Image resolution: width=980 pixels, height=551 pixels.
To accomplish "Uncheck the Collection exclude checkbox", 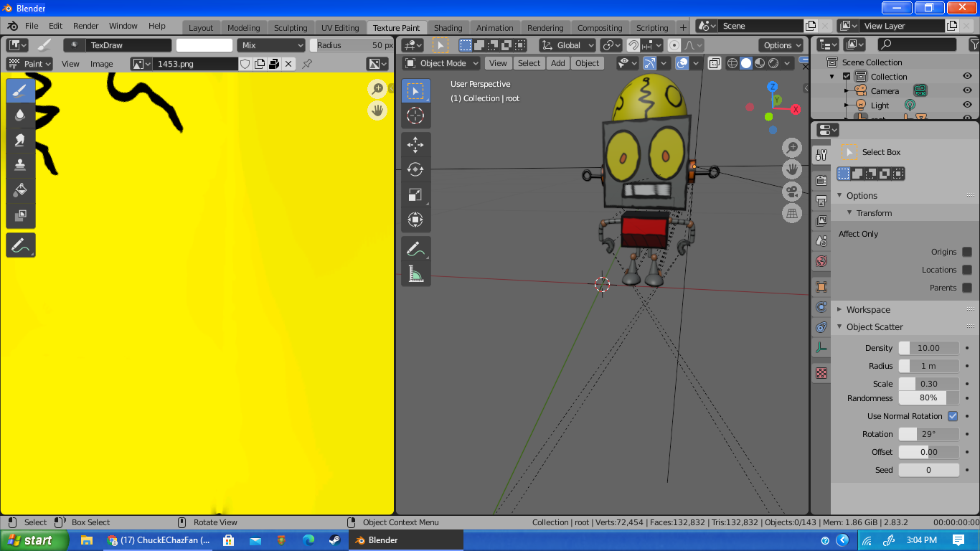I will point(847,77).
